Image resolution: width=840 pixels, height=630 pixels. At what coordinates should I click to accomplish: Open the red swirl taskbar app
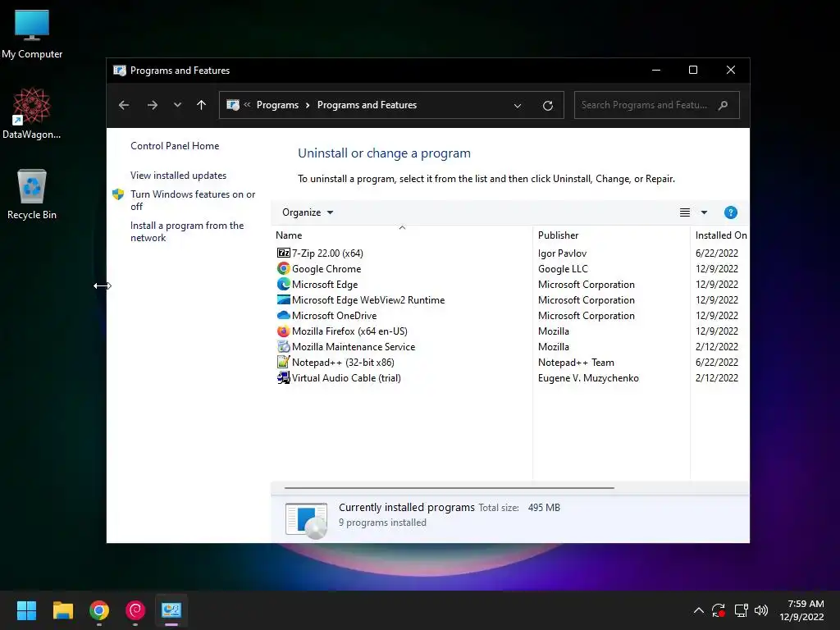coord(135,610)
